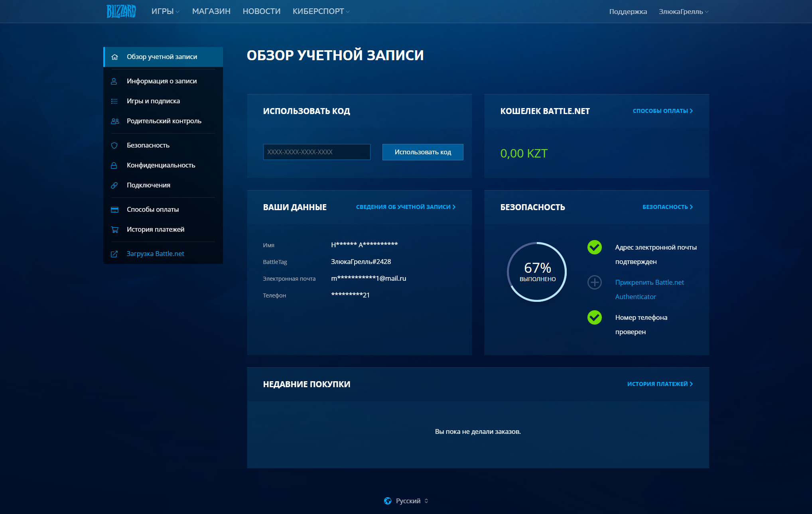812x514 pixels.
Task: Click the BattleTag value ЗлюкаГрелль#2428
Action: 361,262
